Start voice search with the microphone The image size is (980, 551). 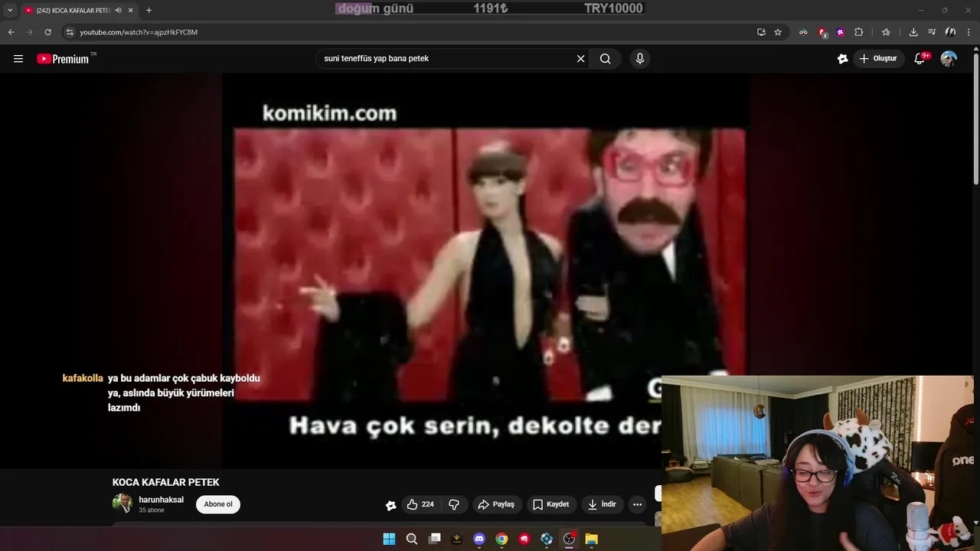pos(640,59)
